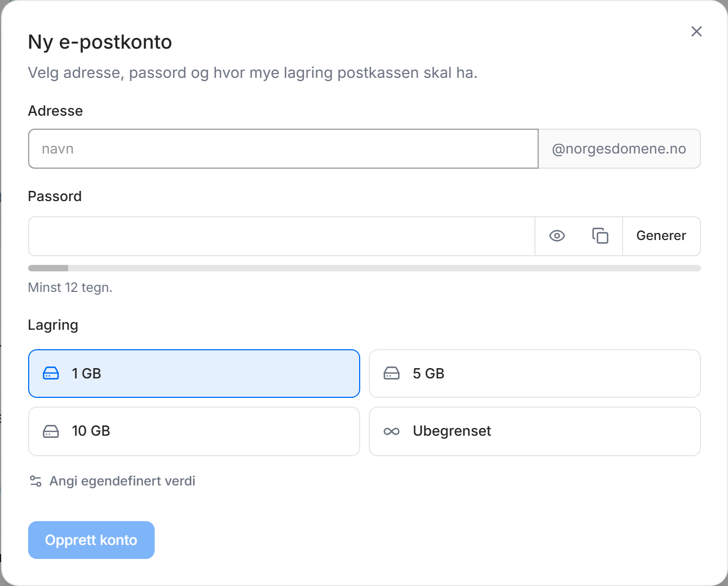Select the 5 GB storage option
This screenshot has width=728, height=586.
pos(534,374)
